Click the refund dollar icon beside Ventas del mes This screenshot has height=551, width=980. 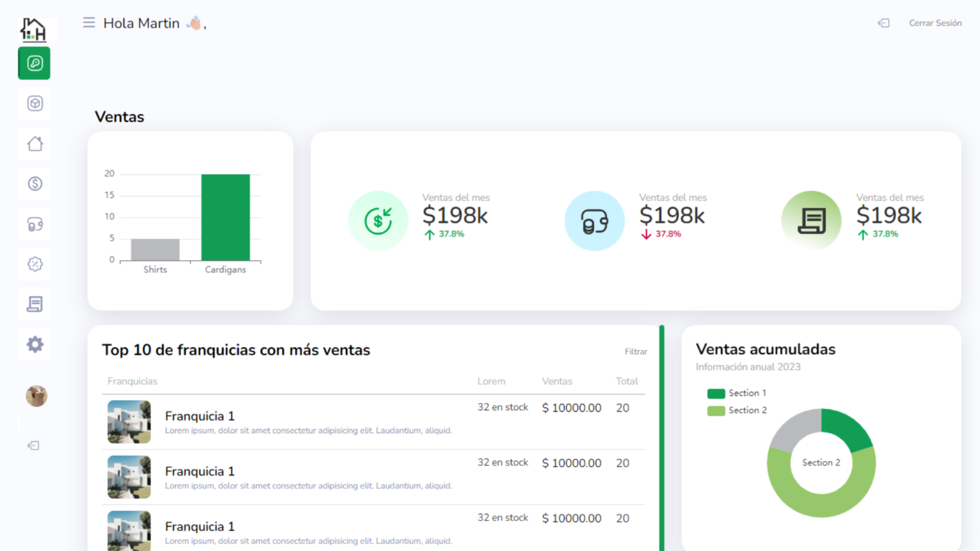[x=378, y=220]
